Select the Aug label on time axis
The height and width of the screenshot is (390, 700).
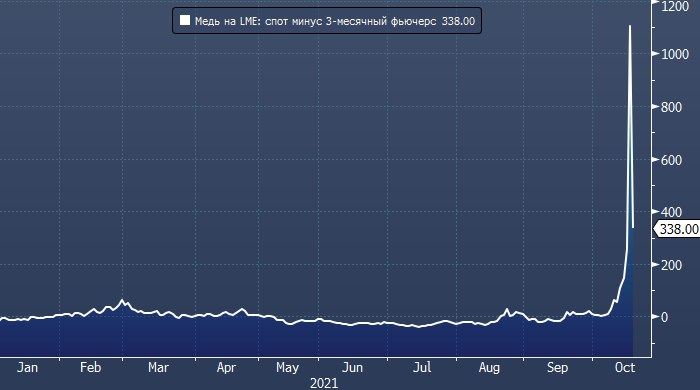coord(489,368)
